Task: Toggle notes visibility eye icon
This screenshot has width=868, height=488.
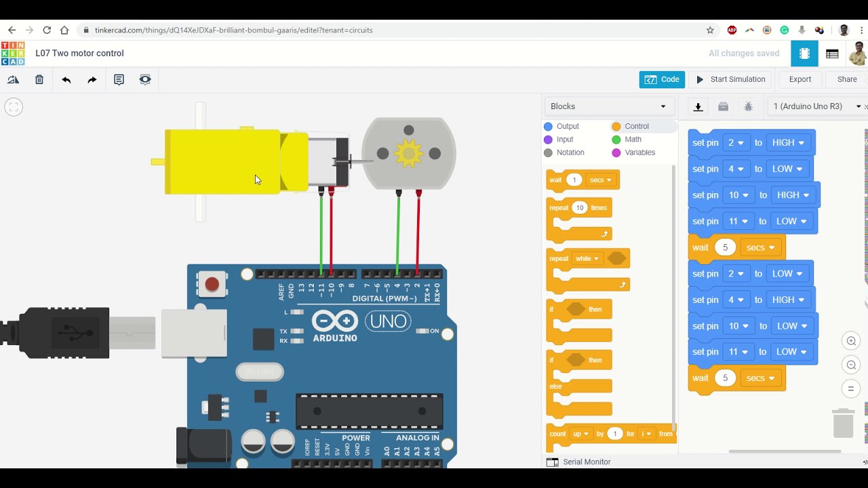Action: coord(145,80)
